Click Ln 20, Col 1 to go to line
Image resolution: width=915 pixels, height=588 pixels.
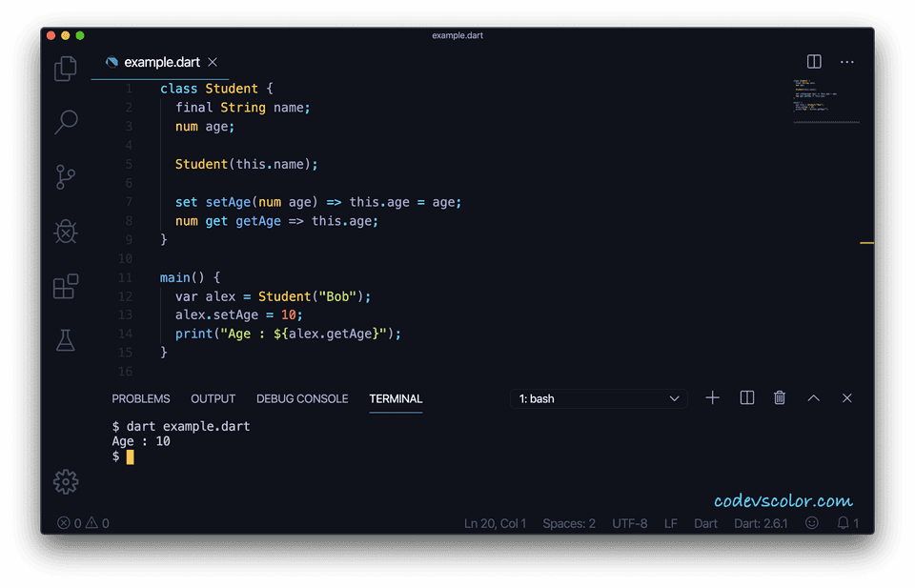pyautogui.click(x=495, y=523)
